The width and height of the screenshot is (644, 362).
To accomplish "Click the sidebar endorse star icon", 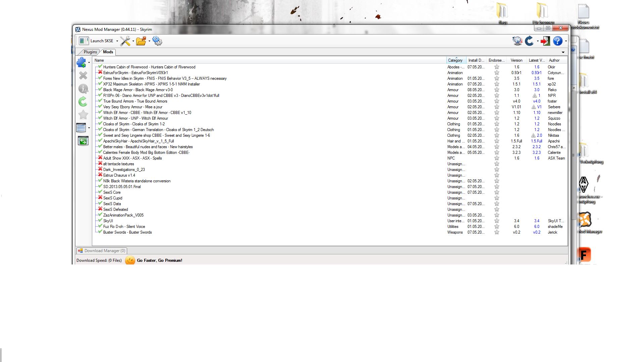I will tap(83, 115).
